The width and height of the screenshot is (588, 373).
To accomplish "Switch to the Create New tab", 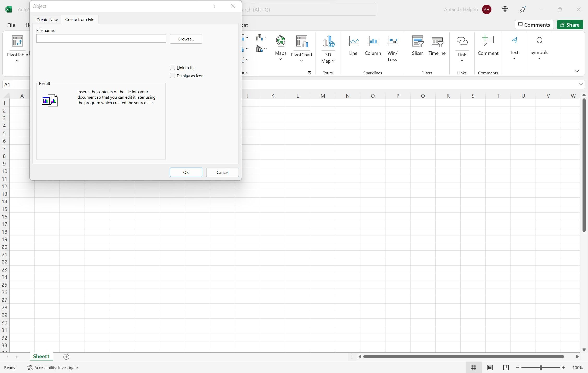I will [47, 19].
